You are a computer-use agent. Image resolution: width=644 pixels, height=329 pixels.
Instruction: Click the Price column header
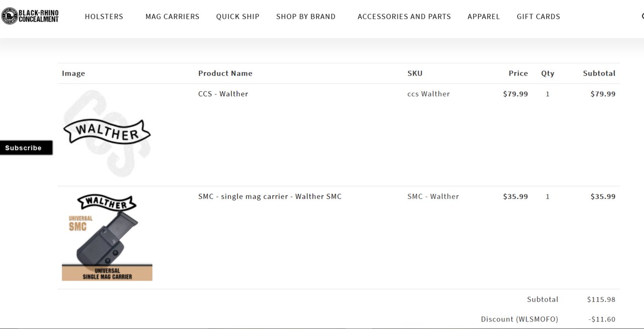pyautogui.click(x=518, y=73)
